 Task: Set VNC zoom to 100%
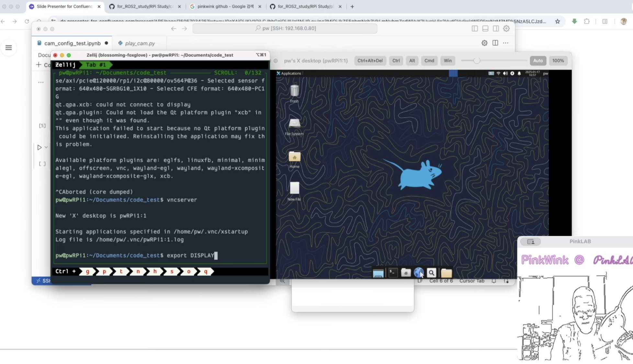point(558,61)
